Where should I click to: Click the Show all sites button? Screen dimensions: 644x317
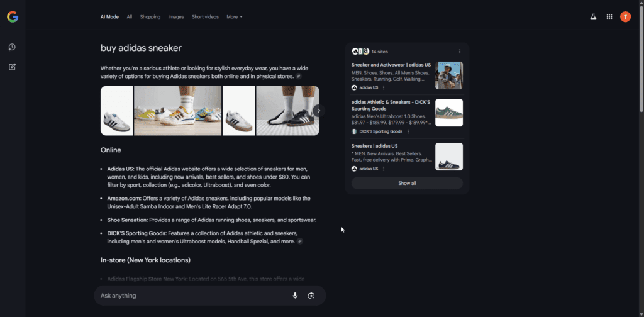(x=407, y=183)
